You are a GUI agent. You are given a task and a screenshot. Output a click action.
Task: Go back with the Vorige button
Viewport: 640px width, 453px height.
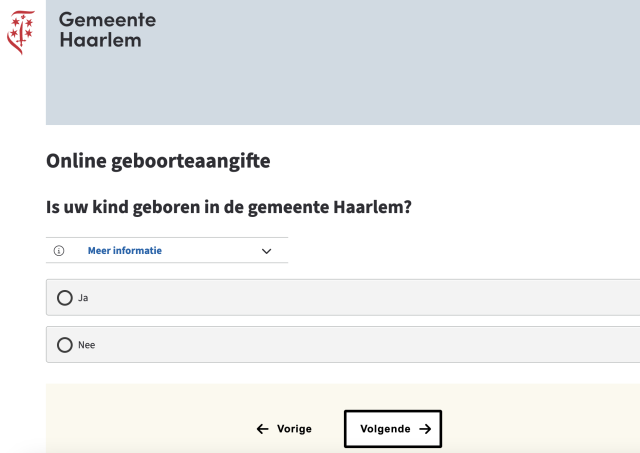click(284, 429)
